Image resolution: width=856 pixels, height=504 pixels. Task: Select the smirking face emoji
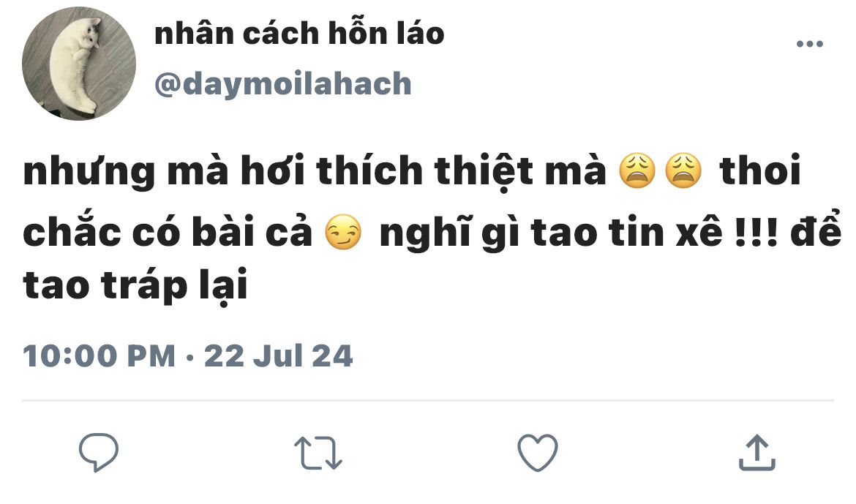point(343,232)
